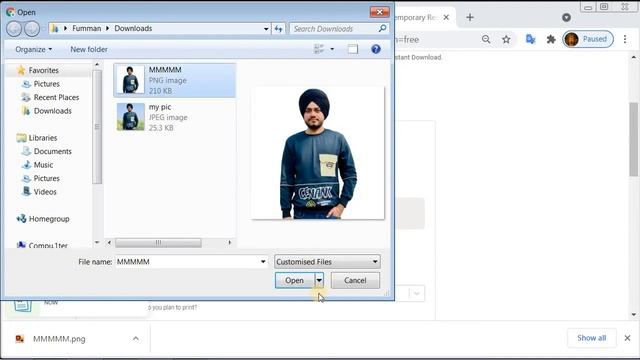The height and width of the screenshot is (360, 640).
Task: Toggle the preview pane button
Action: pyautogui.click(x=353, y=49)
